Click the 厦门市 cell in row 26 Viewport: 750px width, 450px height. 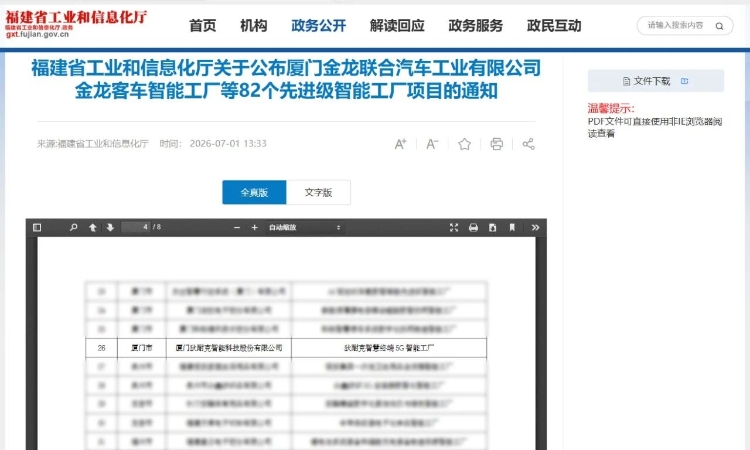coord(142,348)
